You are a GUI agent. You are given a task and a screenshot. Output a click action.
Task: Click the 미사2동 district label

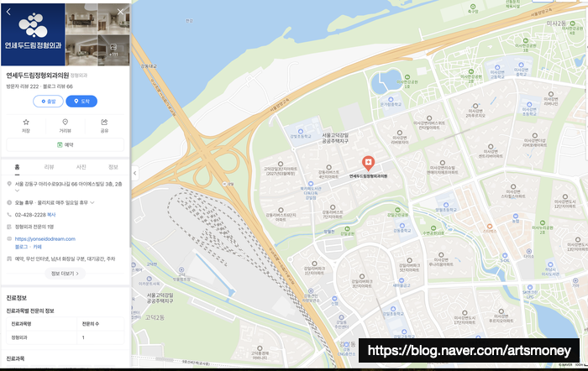(556, 24)
